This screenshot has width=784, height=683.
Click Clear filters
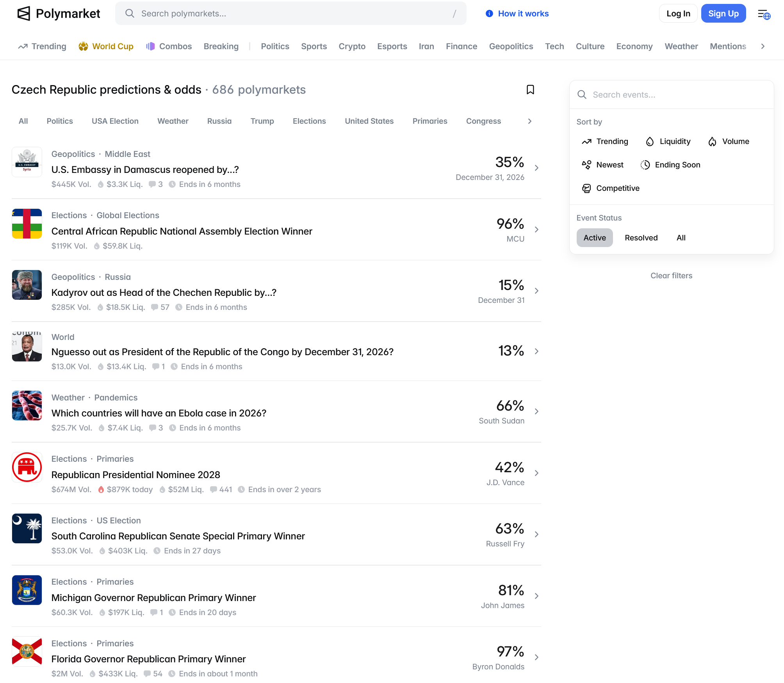coord(672,276)
